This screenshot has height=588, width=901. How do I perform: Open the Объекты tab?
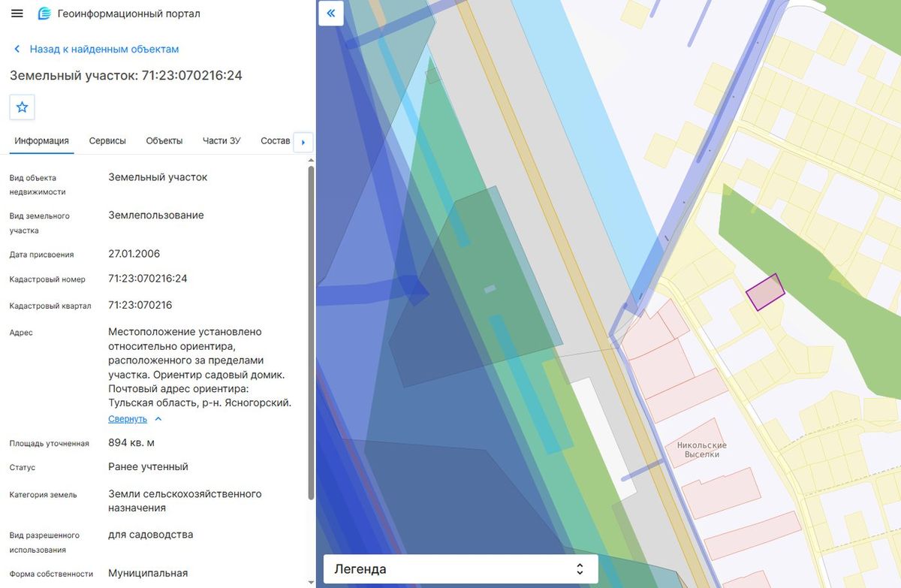pos(164,140)
